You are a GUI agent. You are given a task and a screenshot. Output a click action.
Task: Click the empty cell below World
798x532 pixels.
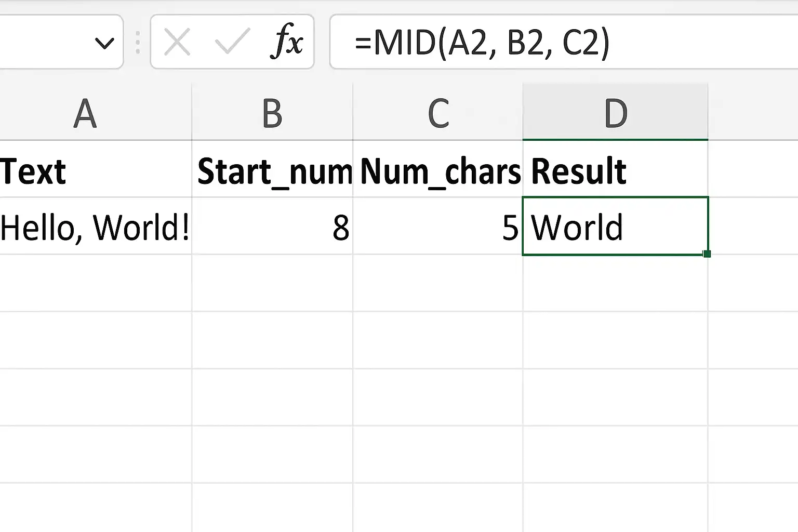click(616, 283)
